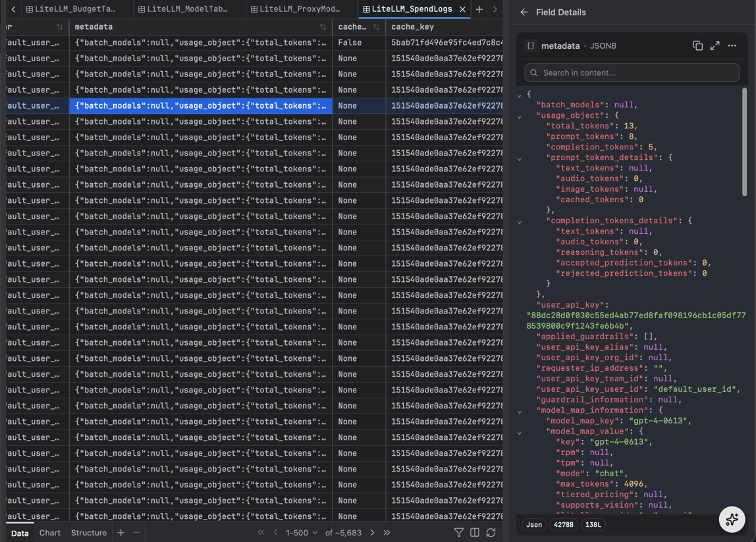
Task: Jump to last page of results
Action: click(x=387, y=532)
